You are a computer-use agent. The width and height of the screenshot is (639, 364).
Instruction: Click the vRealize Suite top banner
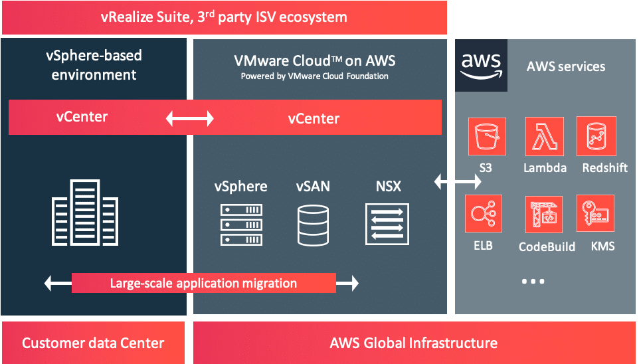pyautogui.click(x=224, y=17)
